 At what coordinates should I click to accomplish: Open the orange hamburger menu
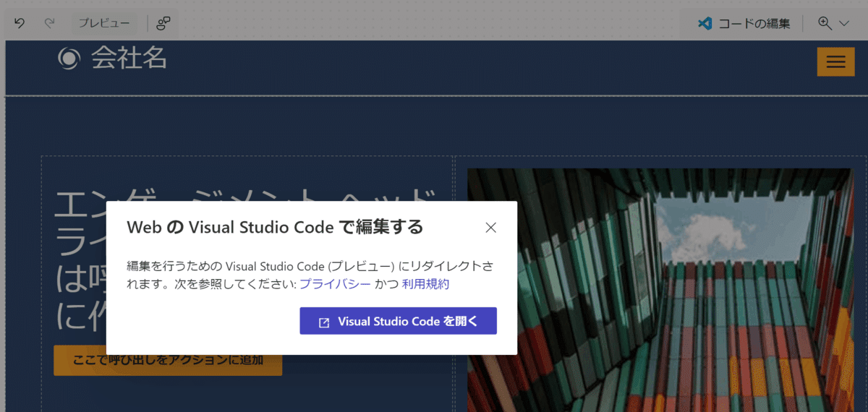point(835,61)
